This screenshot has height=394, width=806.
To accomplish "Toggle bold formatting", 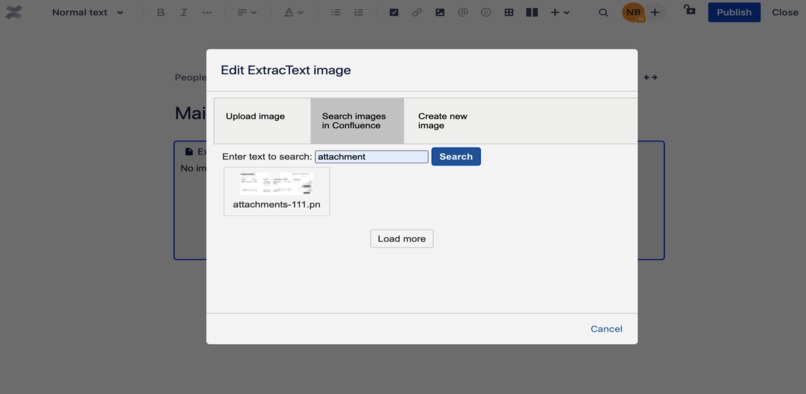I will [x=161, y=12].
